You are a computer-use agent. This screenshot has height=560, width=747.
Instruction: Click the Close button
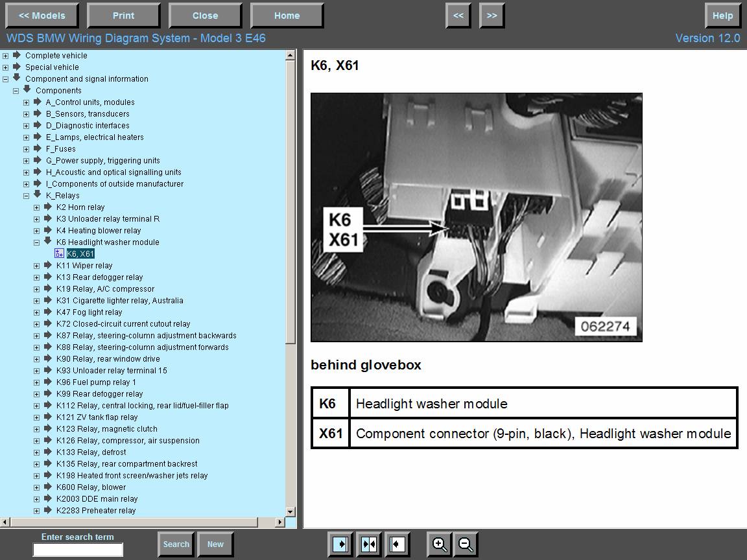pyautogui.click(x=206, y=16)
